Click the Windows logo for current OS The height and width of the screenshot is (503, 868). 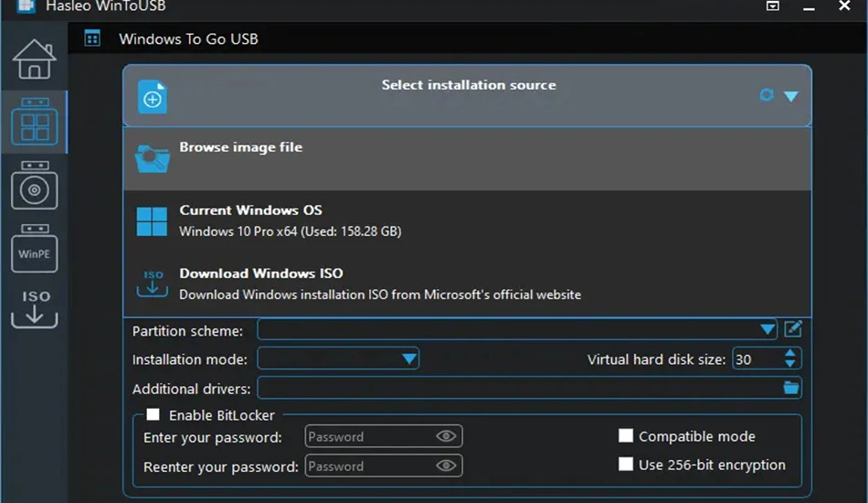click(x=152, y=221)
